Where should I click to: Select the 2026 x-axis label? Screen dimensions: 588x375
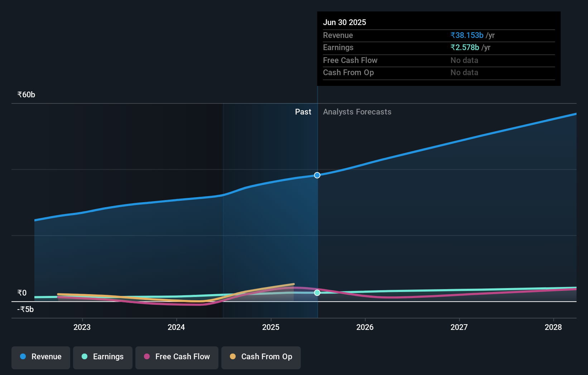(365, 327)
